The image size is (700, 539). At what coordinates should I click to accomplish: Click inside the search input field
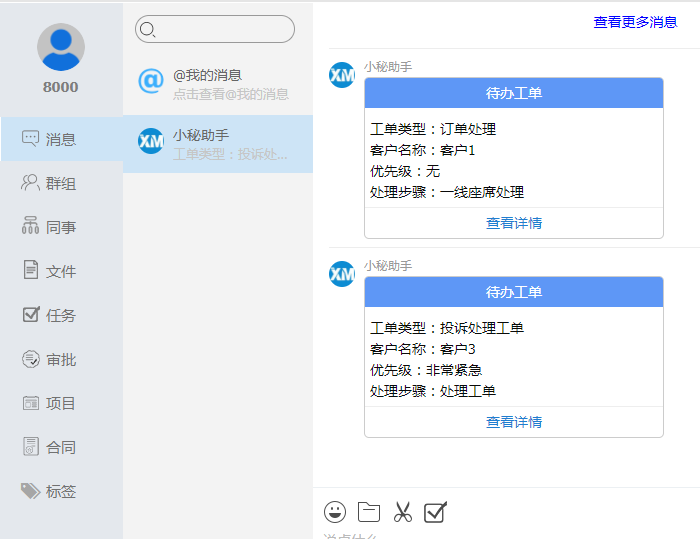click(x=224, y=29)
